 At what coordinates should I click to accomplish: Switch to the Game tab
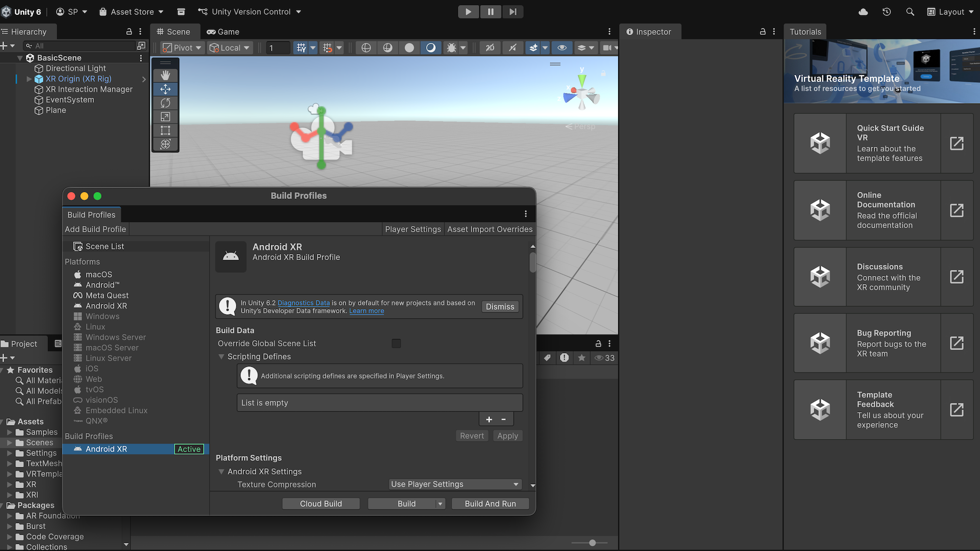[x=223, y=32]
